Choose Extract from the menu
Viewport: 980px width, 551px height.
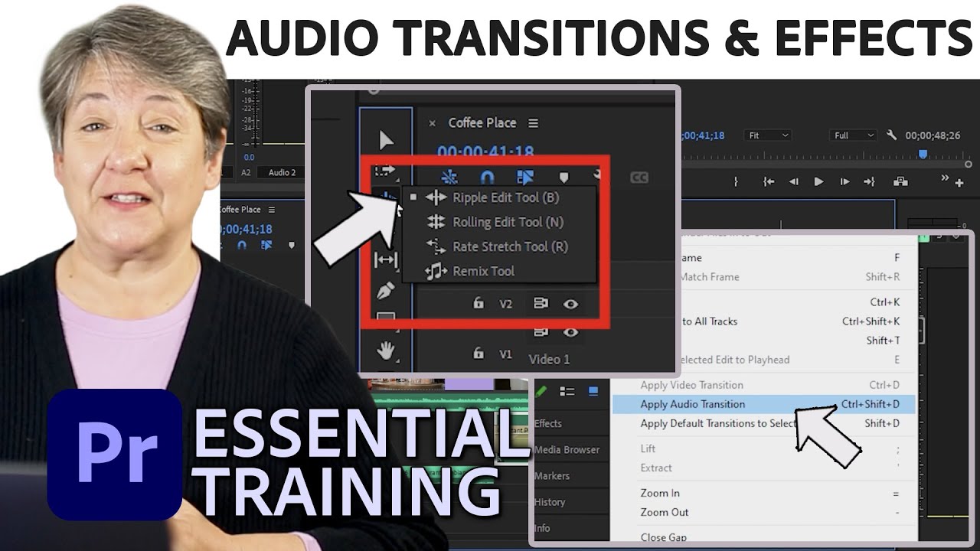click(763, 468)
